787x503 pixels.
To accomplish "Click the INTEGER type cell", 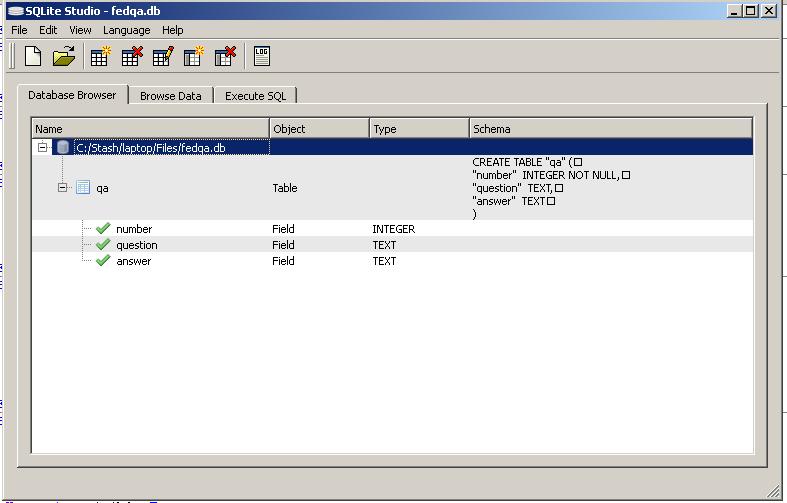I will pos(394,229).
